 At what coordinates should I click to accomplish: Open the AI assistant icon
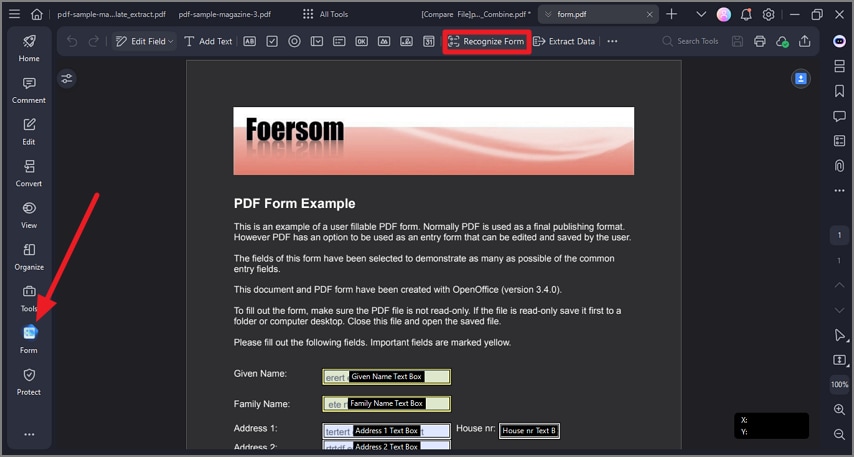tap(839, 41)
